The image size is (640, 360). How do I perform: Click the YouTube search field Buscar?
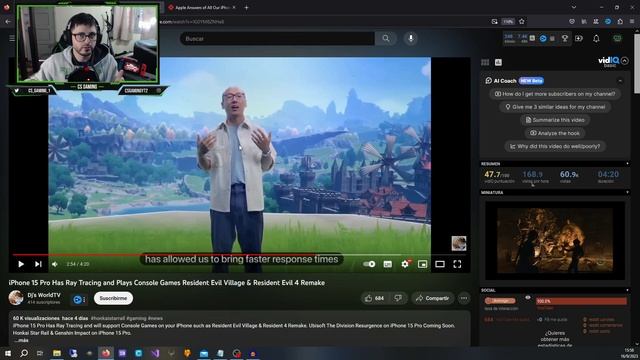point(278,39)
